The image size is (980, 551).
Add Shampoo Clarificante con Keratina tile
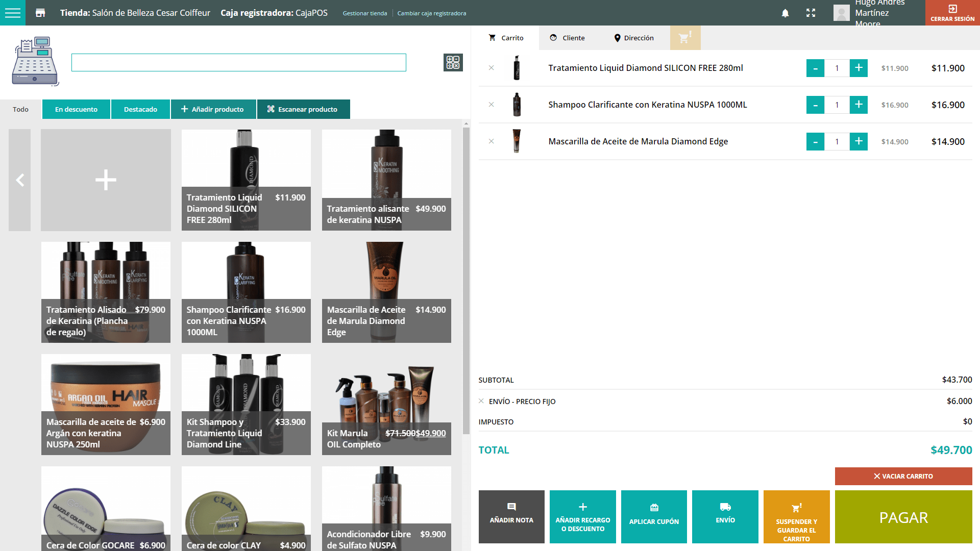(x=246, y=292)
